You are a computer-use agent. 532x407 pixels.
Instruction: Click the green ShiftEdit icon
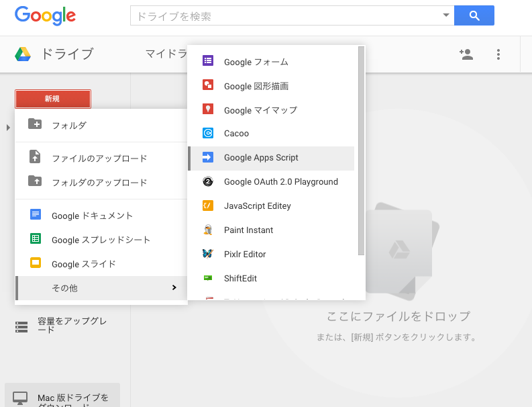point(208,278)
